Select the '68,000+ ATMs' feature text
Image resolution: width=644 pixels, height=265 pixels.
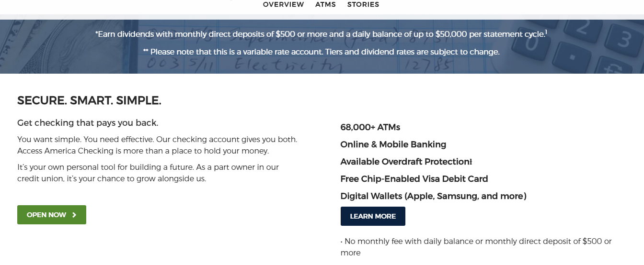[370, 127]
